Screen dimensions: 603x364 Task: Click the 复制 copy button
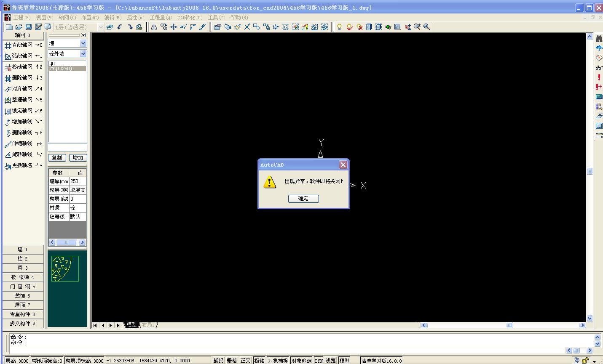pos(57,158)
